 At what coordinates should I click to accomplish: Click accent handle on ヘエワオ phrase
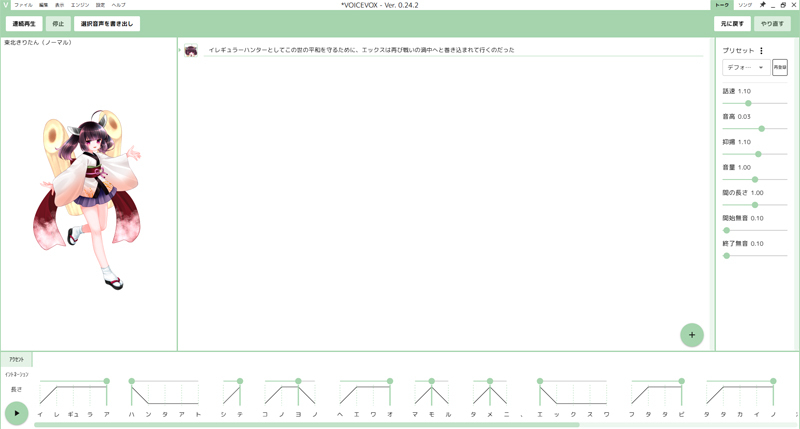coord(390,381)
